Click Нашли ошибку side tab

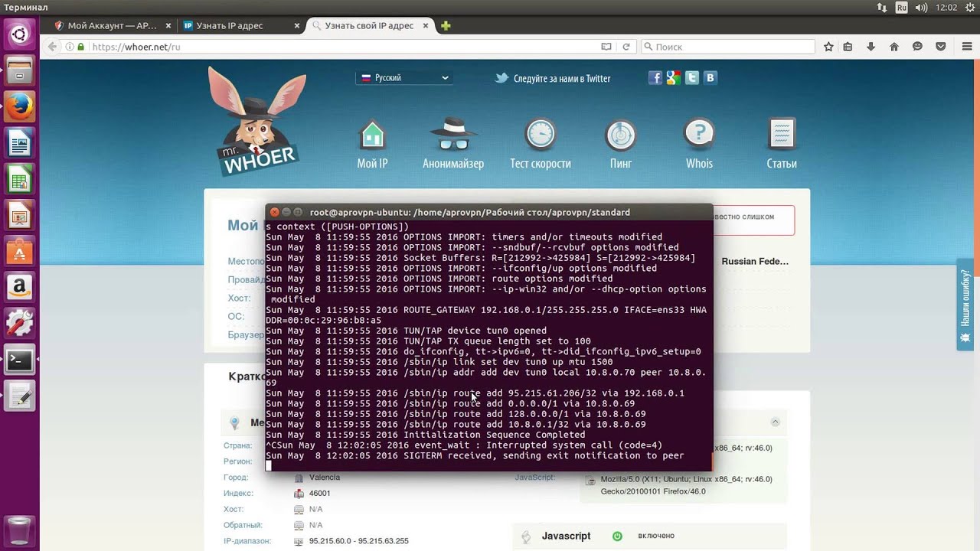[x=965, y=305]
